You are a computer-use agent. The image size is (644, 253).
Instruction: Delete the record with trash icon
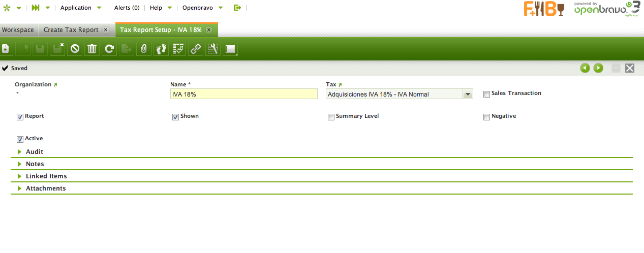coord(92,49)
